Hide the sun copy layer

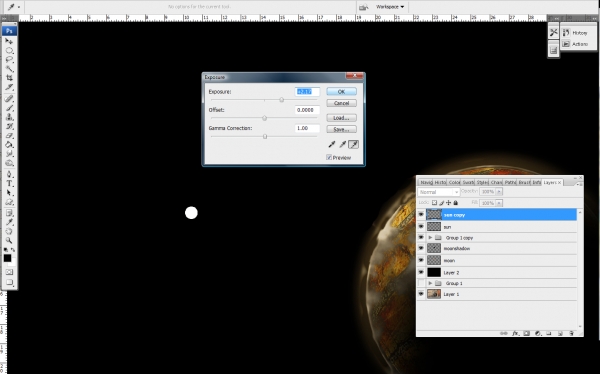(421, 215)
